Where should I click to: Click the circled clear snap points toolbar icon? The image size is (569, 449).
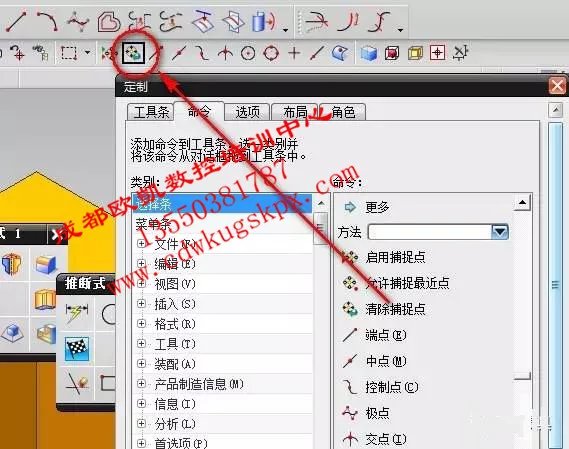tap(133, 53)
